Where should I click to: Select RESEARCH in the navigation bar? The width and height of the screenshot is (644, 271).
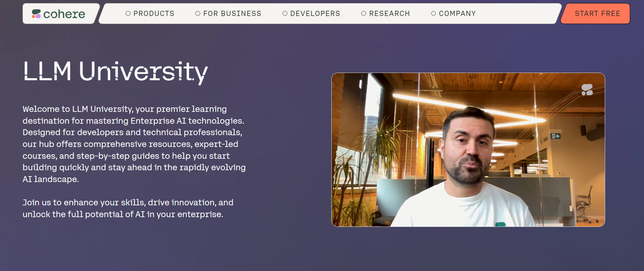pos(390,14)
